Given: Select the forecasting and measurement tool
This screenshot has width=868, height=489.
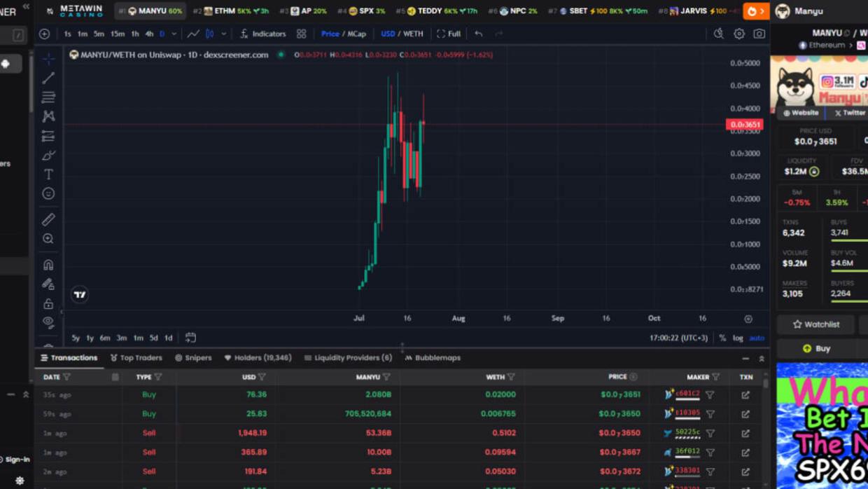Looking at the screenshot, I should pyautogui.click(x=48, y=136).
